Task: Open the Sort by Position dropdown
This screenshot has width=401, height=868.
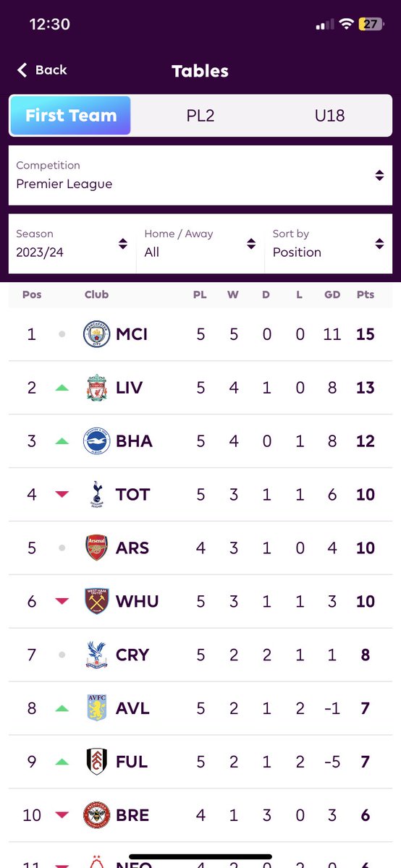Action: point(329,243)
